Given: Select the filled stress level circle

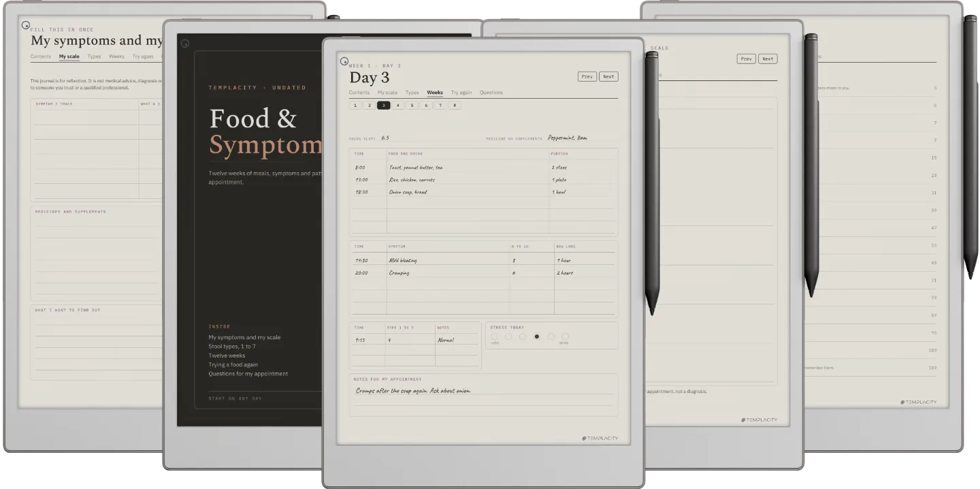Looking at the screenshot, I should point(537,336).
